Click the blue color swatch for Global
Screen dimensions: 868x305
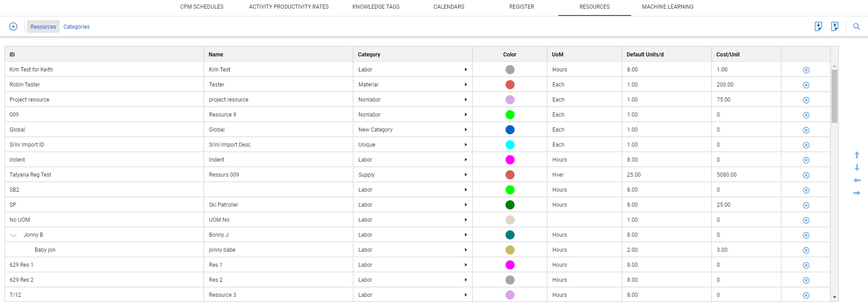coord(510,130)
